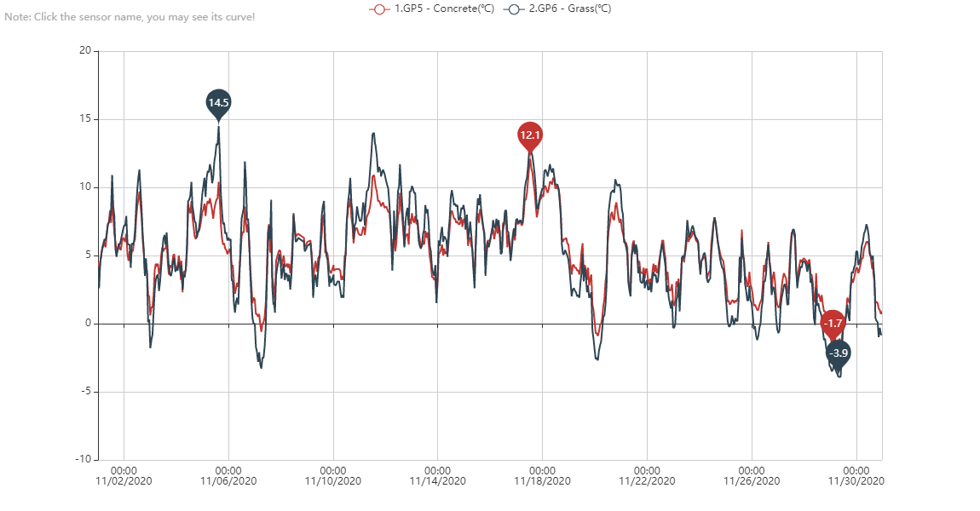The height and width of the screenshot is (511, 980).
Task: Click the red -1.7 minimum pin marker
Action: point(833,324)
